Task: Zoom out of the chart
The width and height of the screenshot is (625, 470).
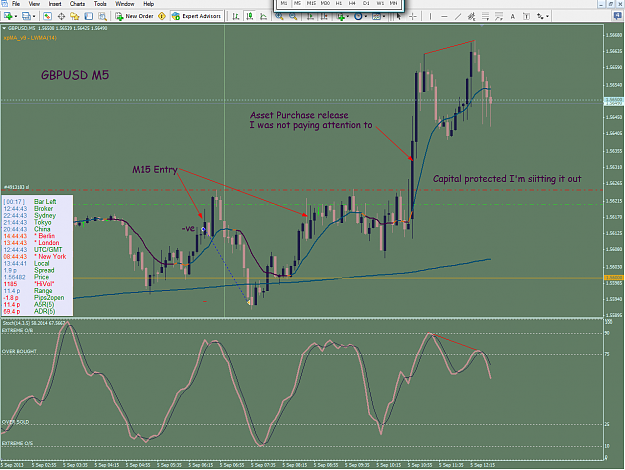Action: (293, 16)
